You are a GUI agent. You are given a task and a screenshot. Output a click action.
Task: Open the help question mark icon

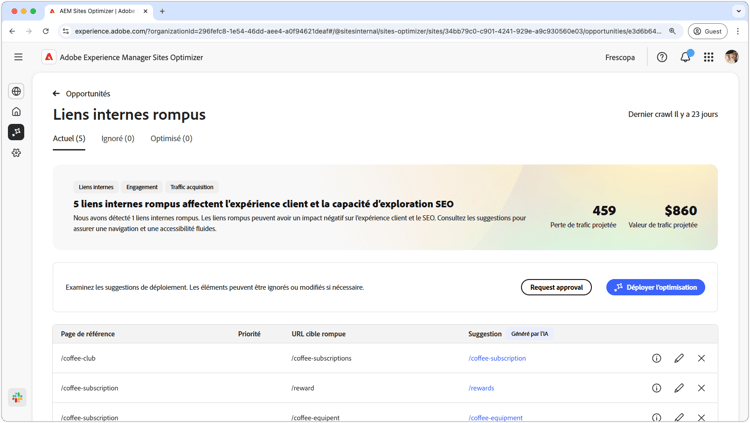click(x=662, y=57)
